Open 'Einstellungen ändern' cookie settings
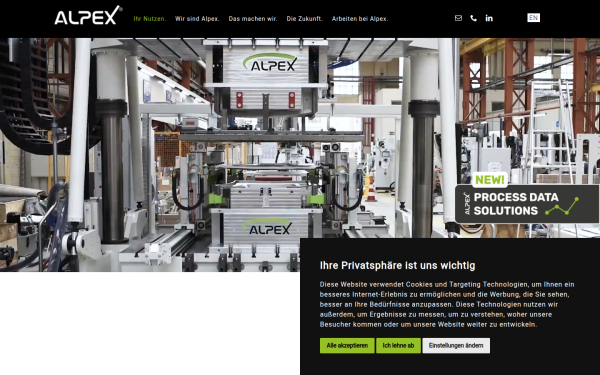Image resolution: width=600 pixels, height=375 pixels. [x=456, y=346]
